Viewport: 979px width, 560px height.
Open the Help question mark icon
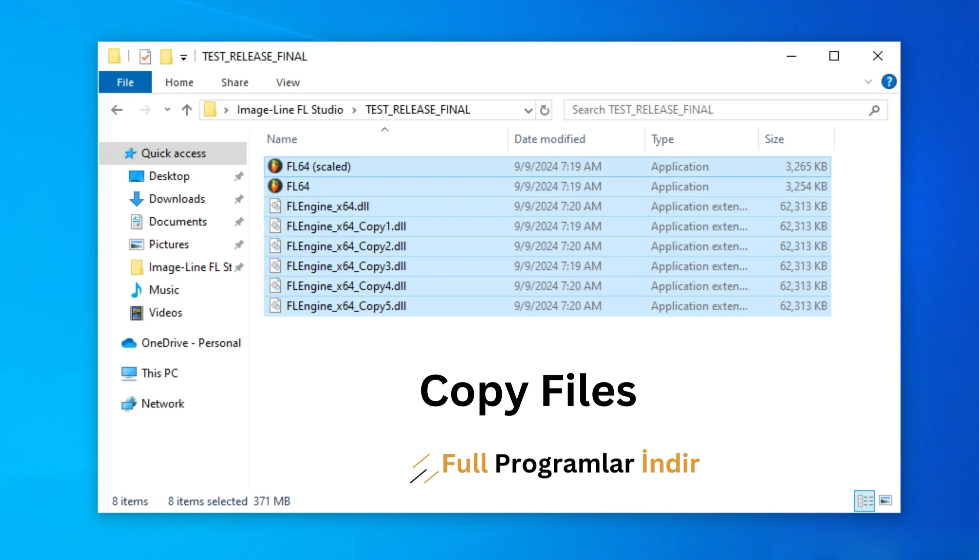point(889,81)
